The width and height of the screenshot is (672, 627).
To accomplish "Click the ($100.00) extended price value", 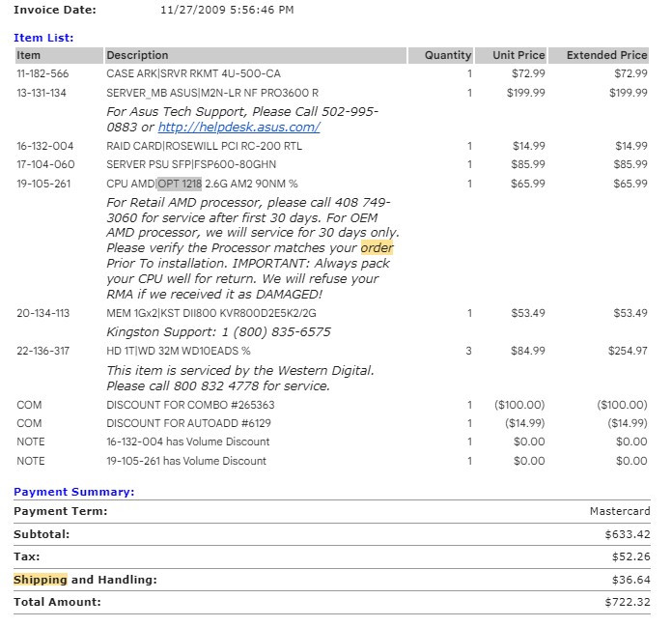I will coord(622,405).
